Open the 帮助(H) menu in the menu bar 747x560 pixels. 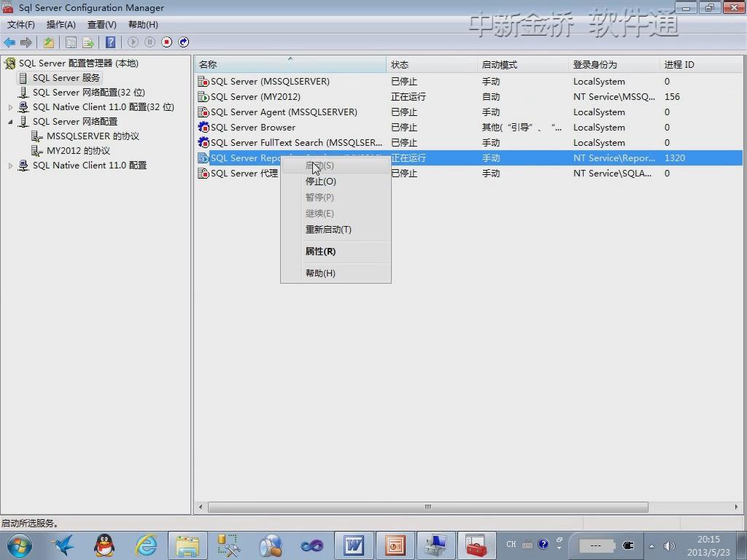(143, 25)
